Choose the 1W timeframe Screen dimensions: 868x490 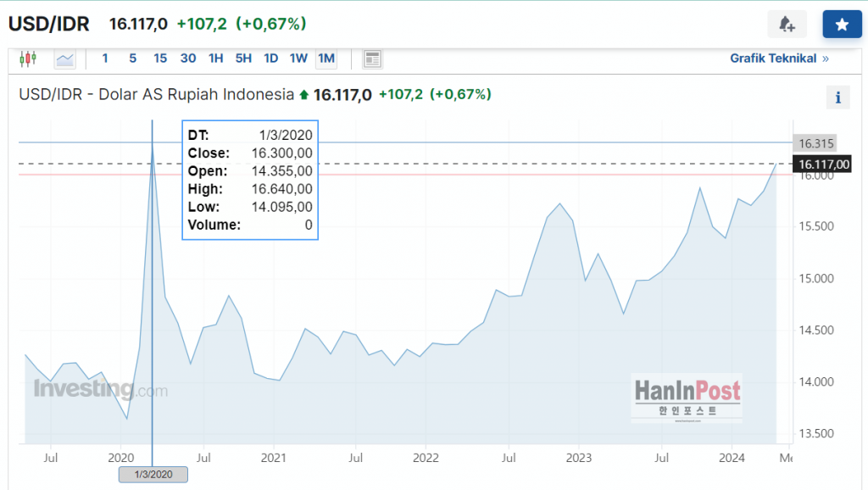click(298, 58)
